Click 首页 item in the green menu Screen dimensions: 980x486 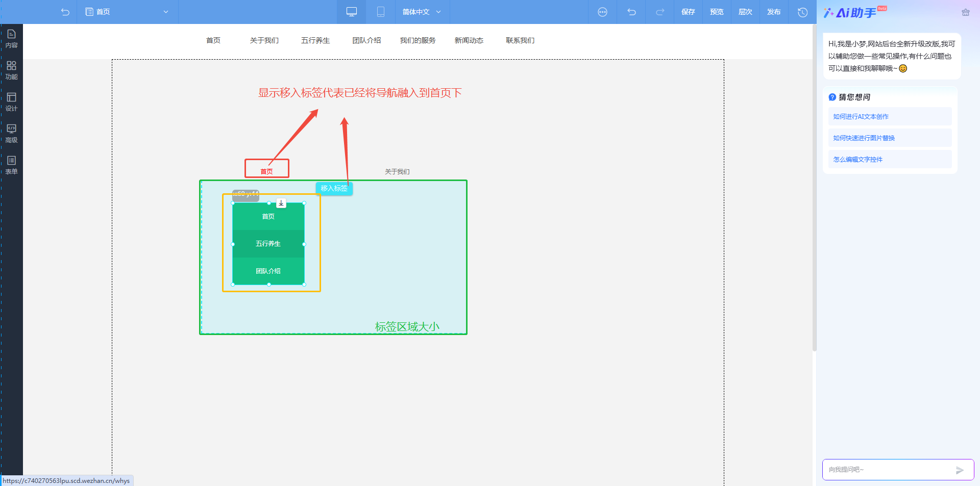click(x=268, y=216)
